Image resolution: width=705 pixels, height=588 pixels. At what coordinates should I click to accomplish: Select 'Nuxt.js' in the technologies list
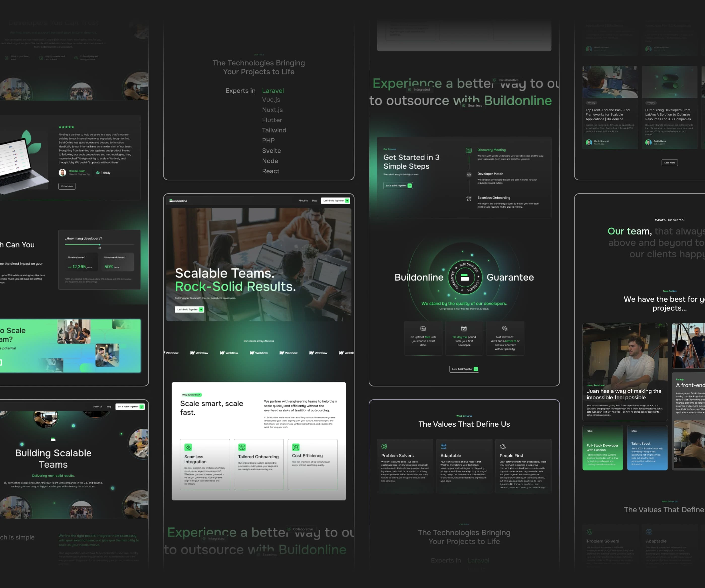(272, 110)
